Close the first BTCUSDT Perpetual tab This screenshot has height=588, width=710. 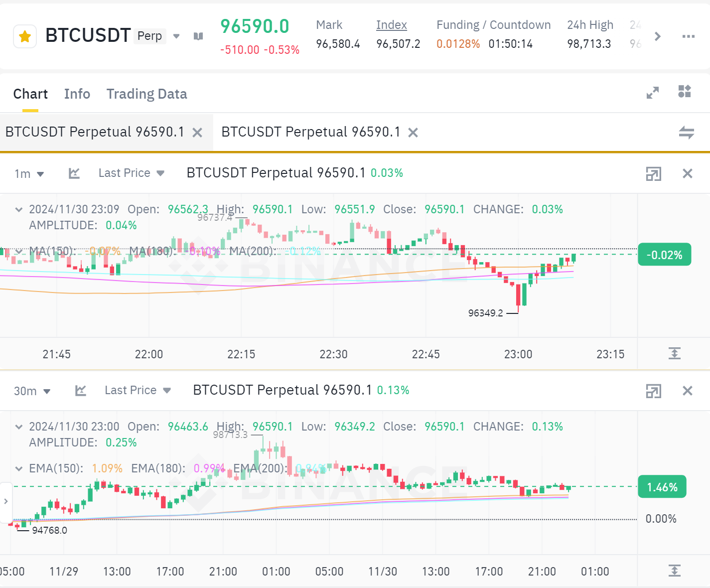(197, 133)
